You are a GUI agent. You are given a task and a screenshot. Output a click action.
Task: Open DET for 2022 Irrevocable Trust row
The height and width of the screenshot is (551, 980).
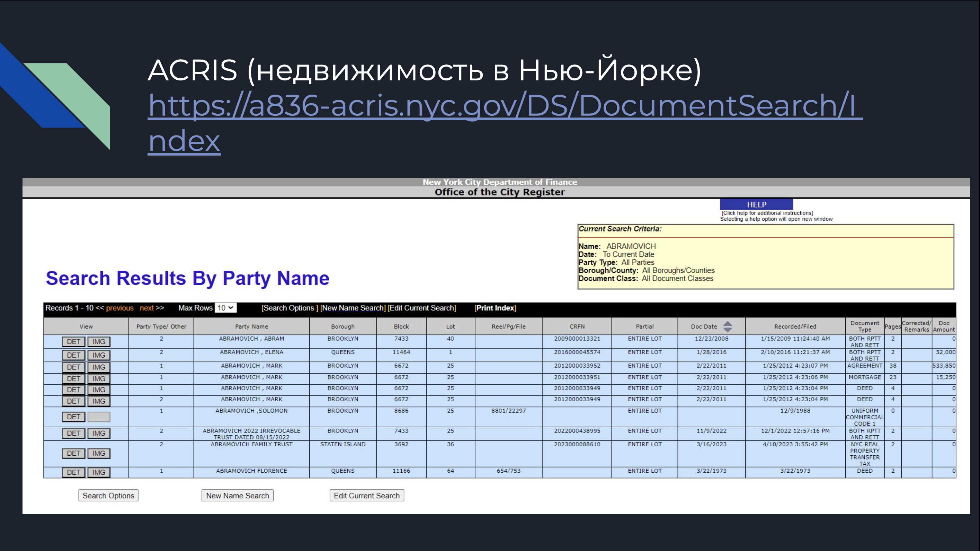tap(73, 433)
